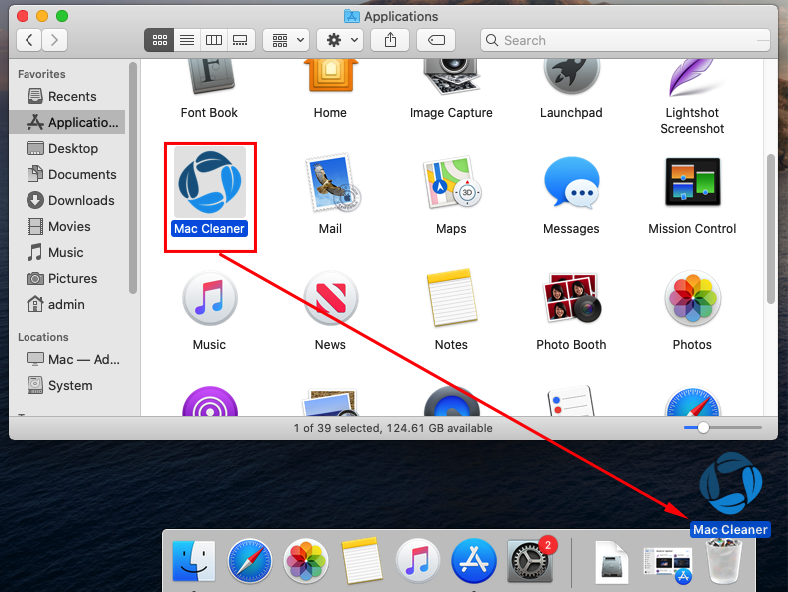Open Finder from the Dock
This screenshot has width=788, height=592.
pyautogui.click(x=193, y=561)
